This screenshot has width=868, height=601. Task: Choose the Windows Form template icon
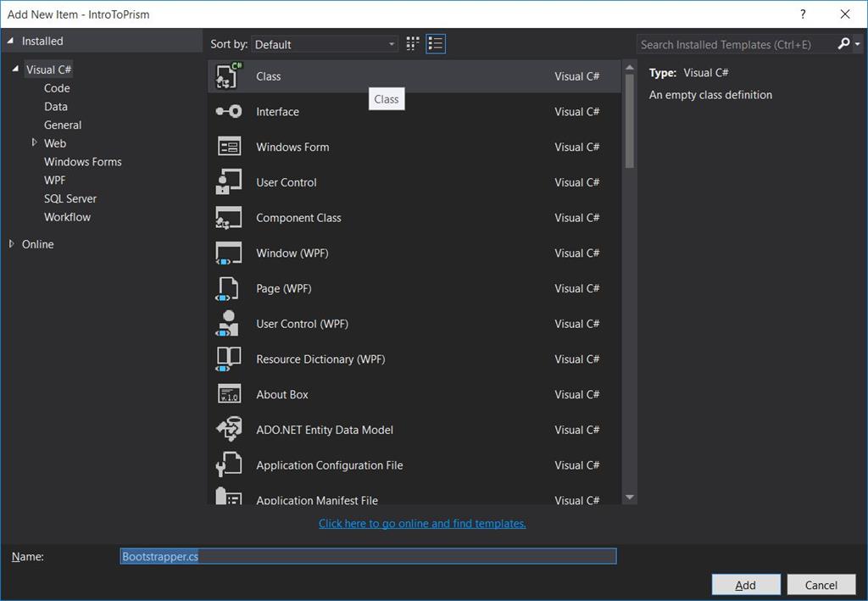coord(229,147)
